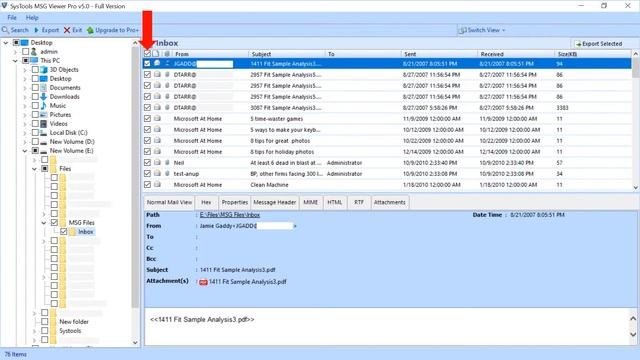
Task: Click the Systools folder icon in tree
Action: click(53, 331)
